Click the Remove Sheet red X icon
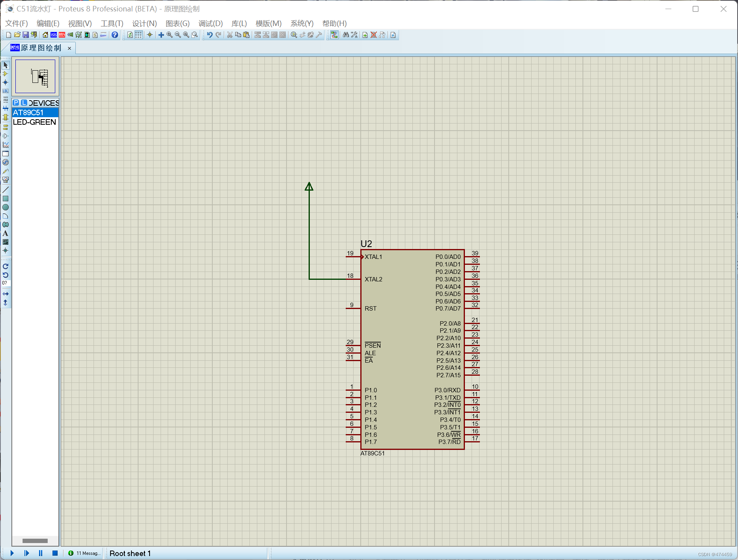738x560 pixels. (x=373, y=35)
